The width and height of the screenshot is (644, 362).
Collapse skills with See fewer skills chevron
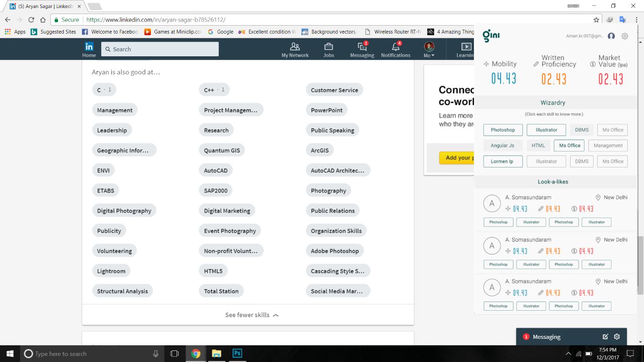252,315
